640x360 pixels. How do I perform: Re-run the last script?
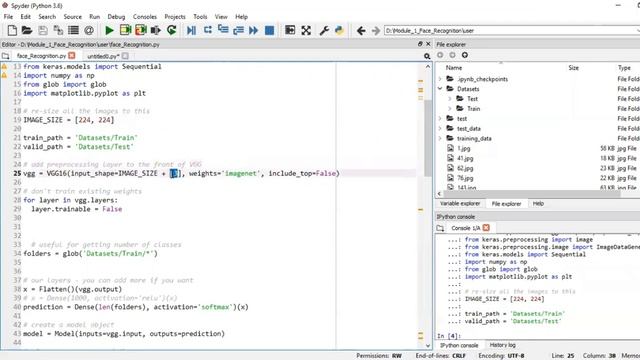click(x=171, y=30)
